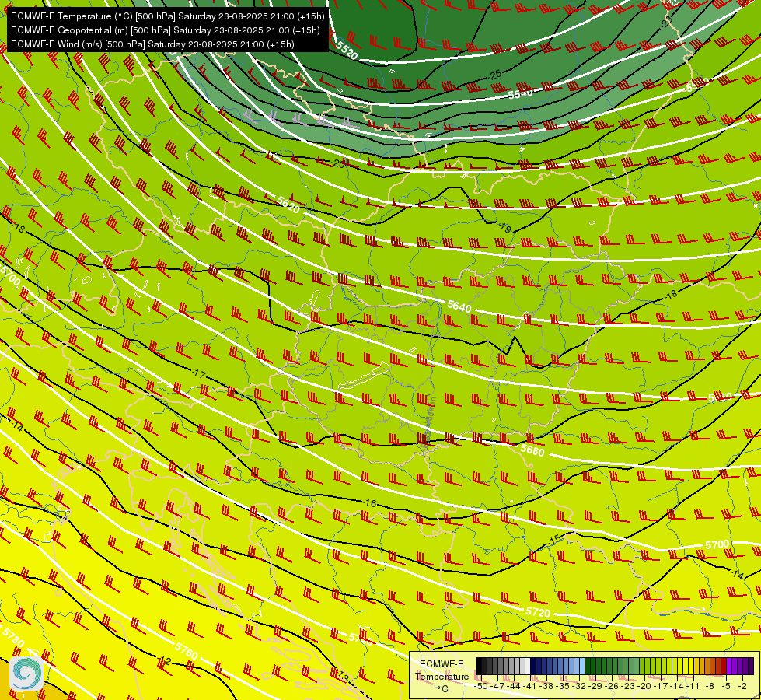Image resolution: width=761 pixels, height=700 pixels.
Task: Click the swirl logo icon
Action: click(26, 674)
